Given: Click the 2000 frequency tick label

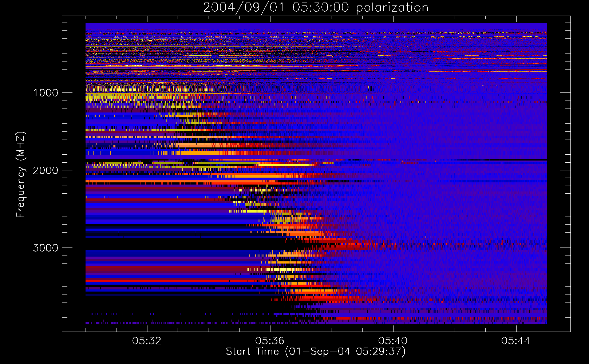Looking at the screenshot, I should (46, 170).
